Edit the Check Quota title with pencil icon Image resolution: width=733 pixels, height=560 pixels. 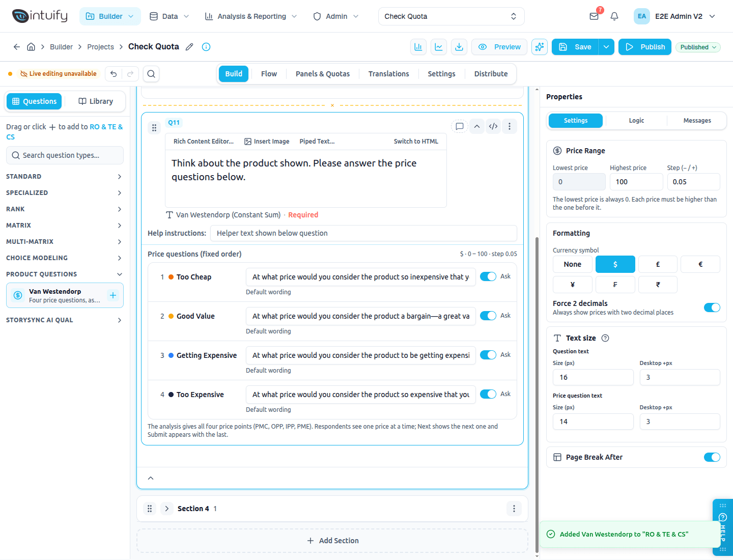pyautogui.click(x=189, y=47)
